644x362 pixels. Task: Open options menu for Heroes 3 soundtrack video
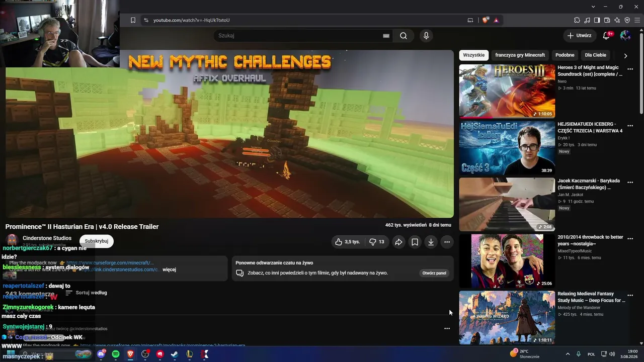630,69
